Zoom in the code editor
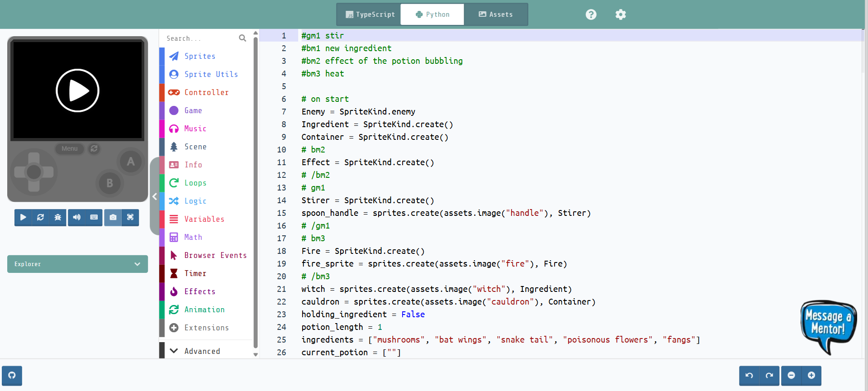 811,376
